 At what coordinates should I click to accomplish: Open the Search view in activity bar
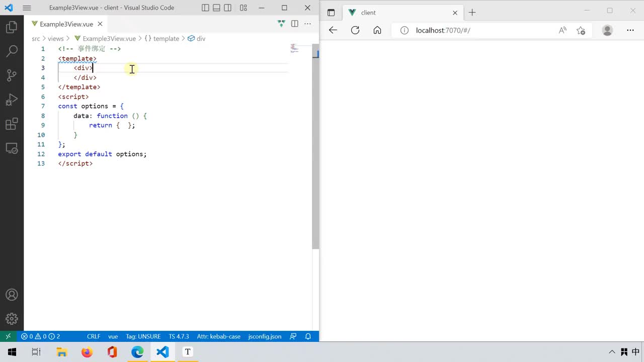12,51
